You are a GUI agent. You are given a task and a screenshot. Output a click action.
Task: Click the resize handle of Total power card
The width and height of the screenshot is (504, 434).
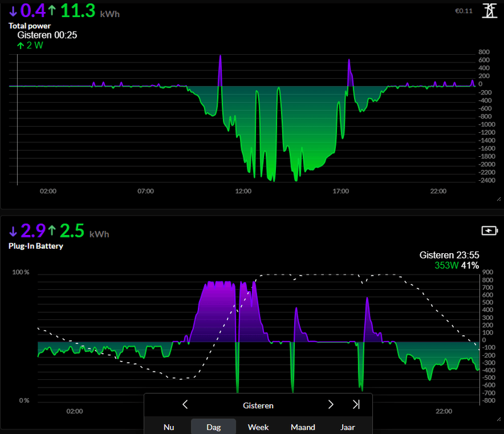click(499, 199)
